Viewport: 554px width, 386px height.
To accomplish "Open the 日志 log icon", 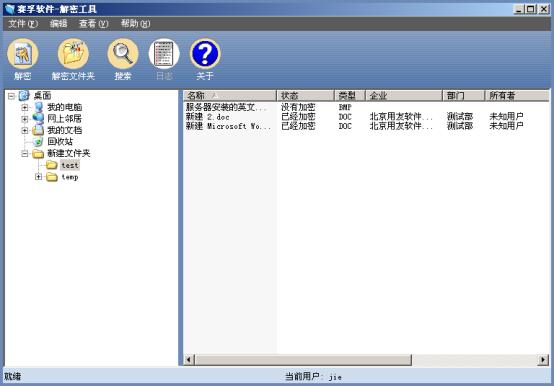I will pyautogui.click(x=164, y=54).
